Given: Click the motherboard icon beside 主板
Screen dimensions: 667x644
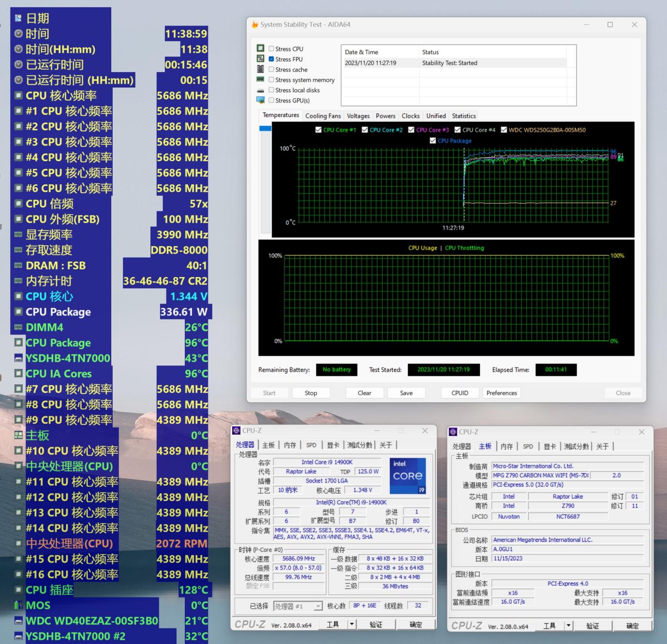Looking at the screenshot, I should pos(18,435).
